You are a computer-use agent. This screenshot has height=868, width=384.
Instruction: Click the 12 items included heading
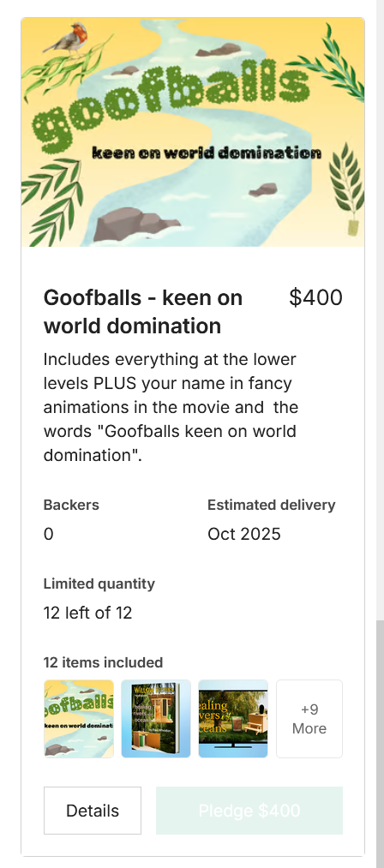(x=103, y=662)
